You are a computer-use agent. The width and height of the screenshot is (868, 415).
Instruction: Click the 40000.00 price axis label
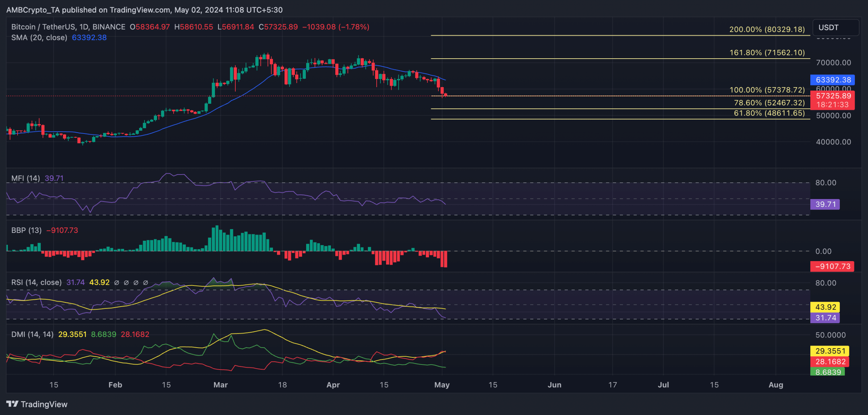tap(833, 142)
